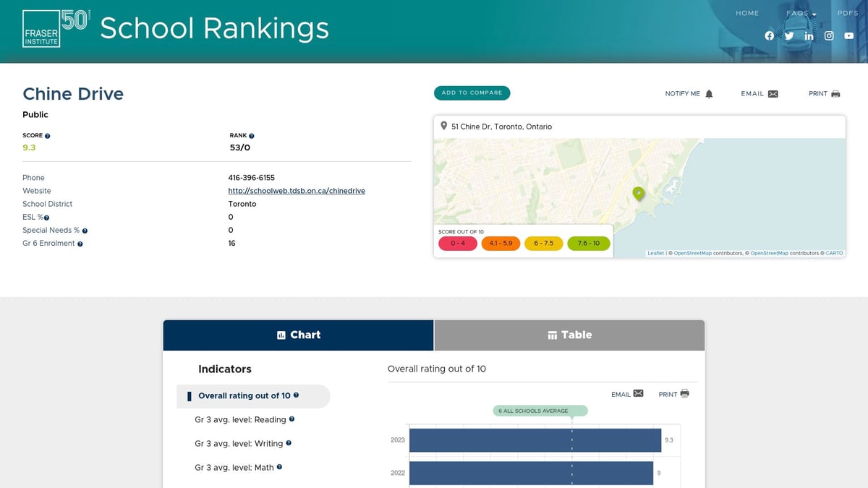The height and width of the screenshot is (488, 868).
Task: Open the Score help tooltip icon
Action: point(48,134)
